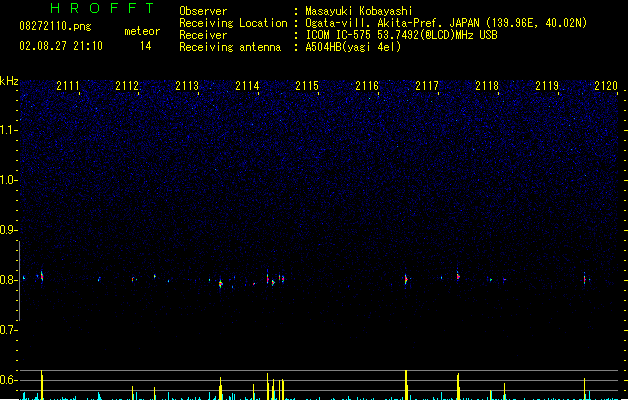
Task: Click time marker 2119
Action: (x=547, y=86)
